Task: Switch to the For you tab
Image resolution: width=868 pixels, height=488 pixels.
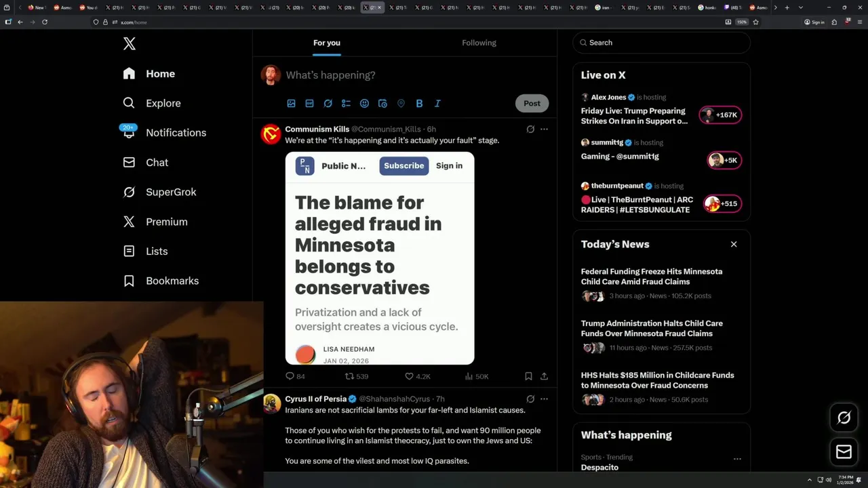Action: 327,43
